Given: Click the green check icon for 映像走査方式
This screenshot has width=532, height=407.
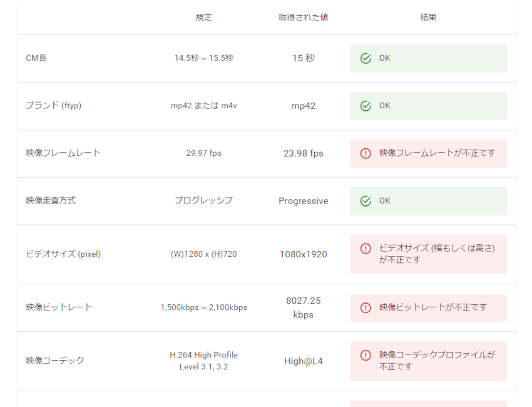Looking at the screenshot, I should [366, 201].
